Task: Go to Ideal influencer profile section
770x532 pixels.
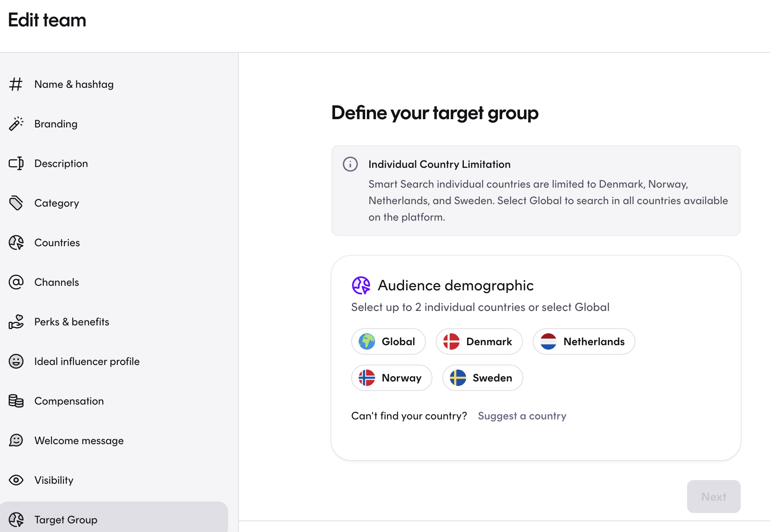Action: (x=87, y=361)
